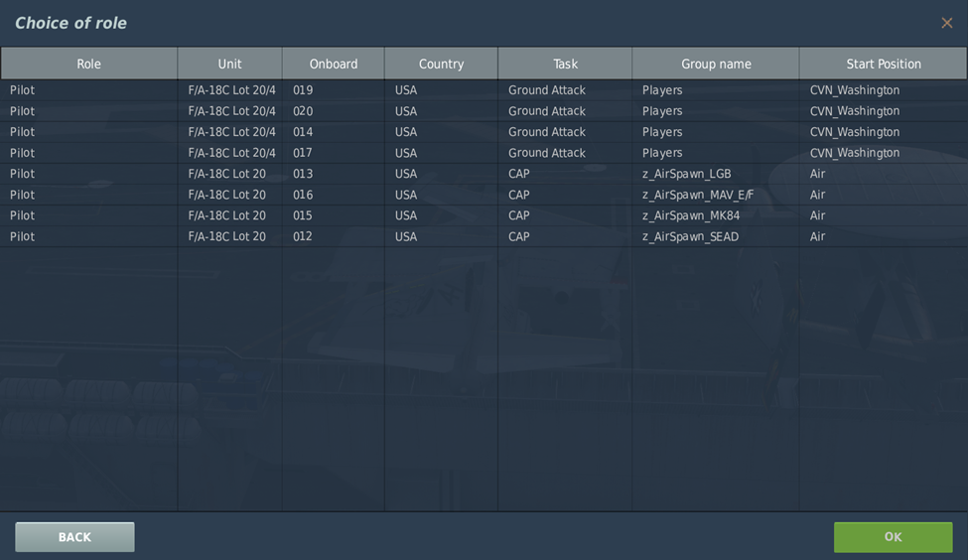Click Air start position in z_AirSpawn_LGB row
Screen dimensions: 968x560
tap(817, 174)
